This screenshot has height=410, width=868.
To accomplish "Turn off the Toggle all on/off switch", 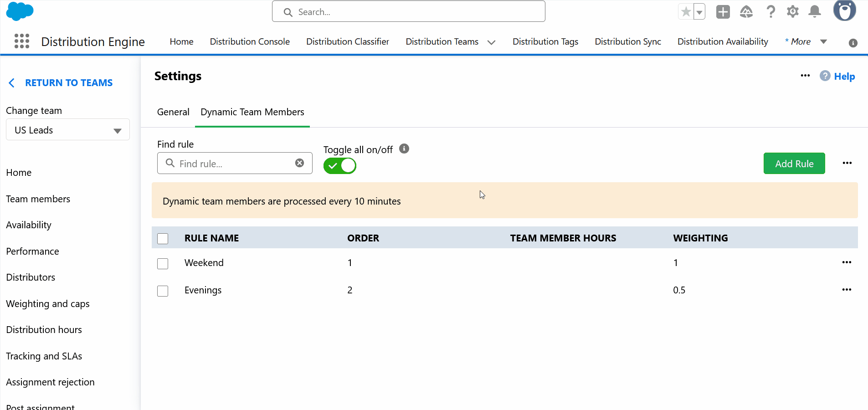I will [340, 166].
